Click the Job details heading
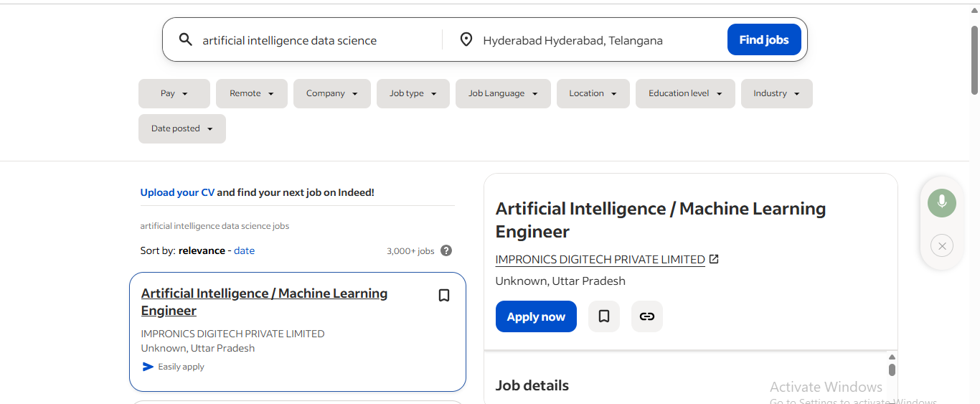 point(532,385)
